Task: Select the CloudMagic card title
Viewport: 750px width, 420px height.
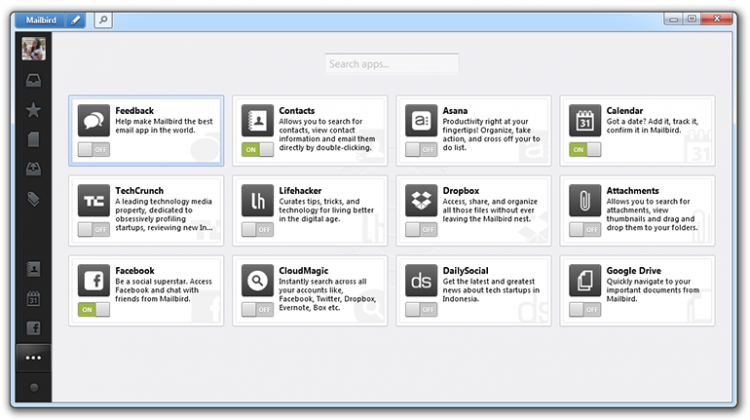Action: (x=303, y=270)
